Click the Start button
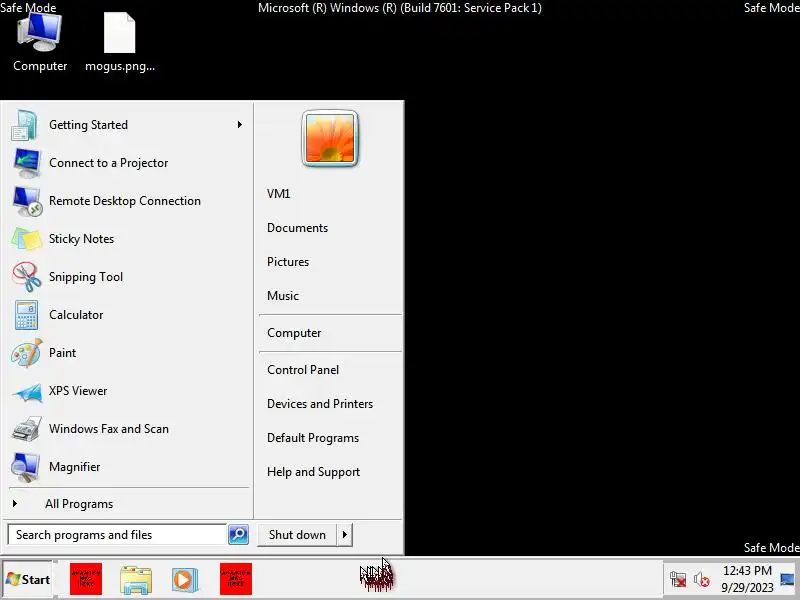The image size is (800, 600). (x=28, y=579)
